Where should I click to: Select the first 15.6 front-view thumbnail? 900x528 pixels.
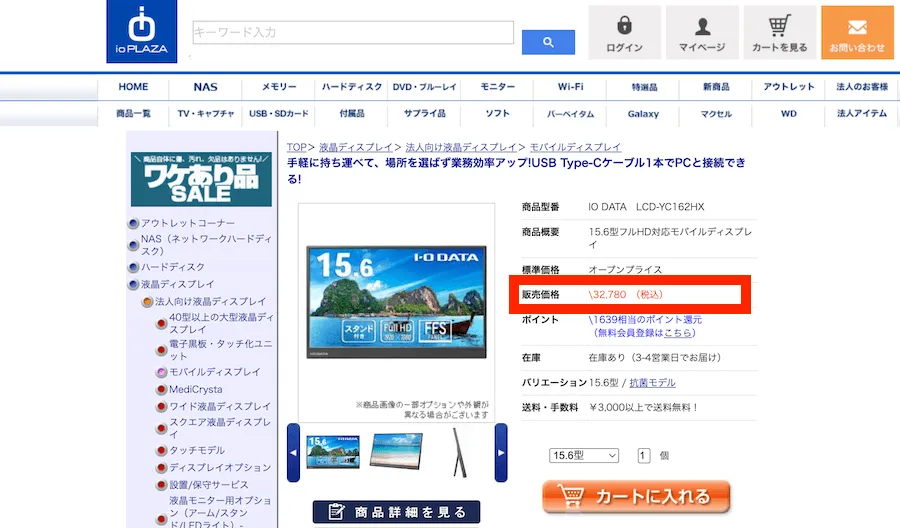click(x=333, y=452)
